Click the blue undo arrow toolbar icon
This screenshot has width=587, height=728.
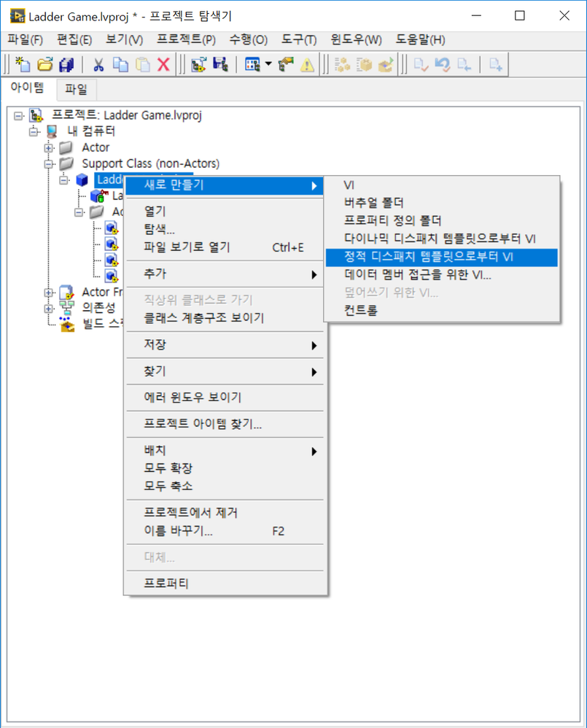tap(442, 64)
